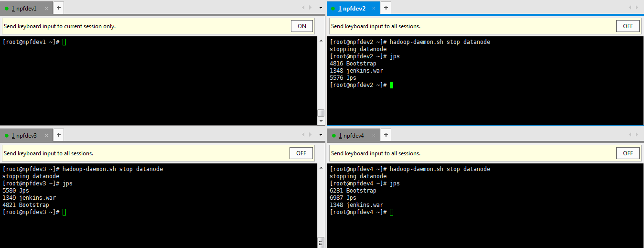
Task: Click the npfdev1 terminal scrollbar thumb
Action: [x=321, y=113]
